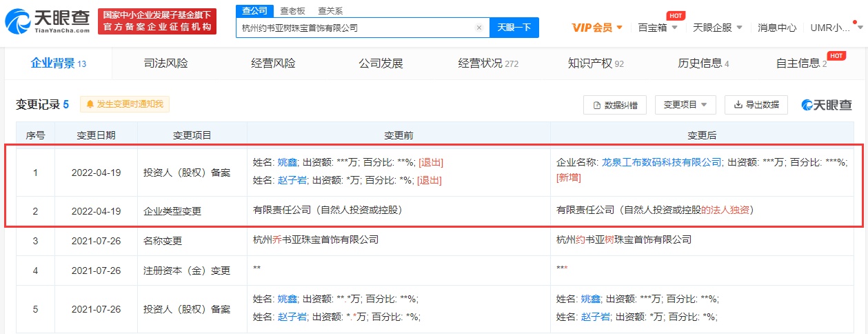Switch to the 自主信息 tab
This screenshot has height=334, width=868.
coord(802,63)
